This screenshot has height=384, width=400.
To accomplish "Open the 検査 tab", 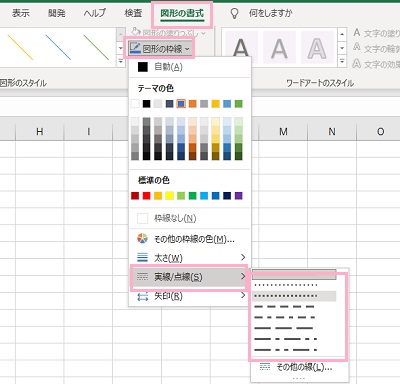I will tap(133, 13).
